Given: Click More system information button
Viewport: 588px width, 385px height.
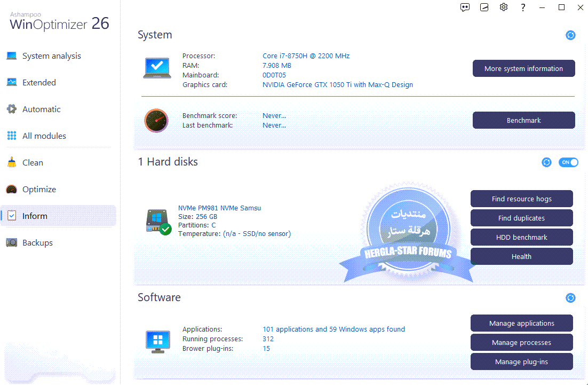Looking at the screenshot, I should pos(523,68).
